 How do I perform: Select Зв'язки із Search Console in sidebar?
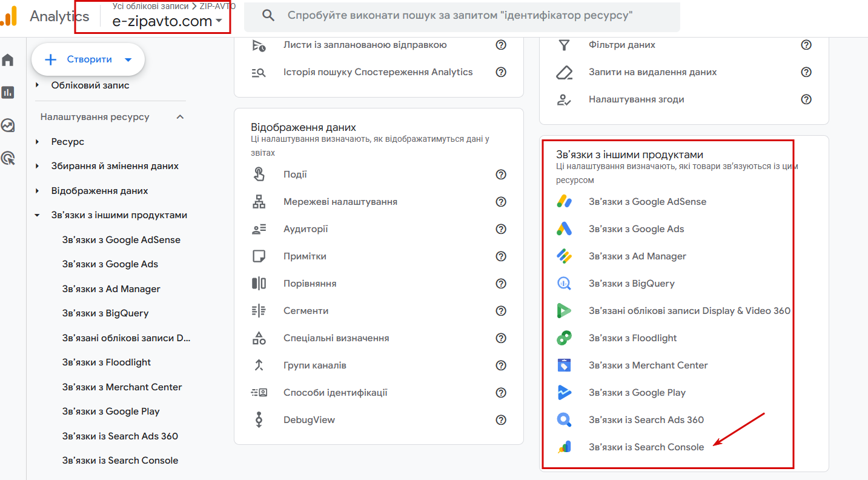coord(120,461)
